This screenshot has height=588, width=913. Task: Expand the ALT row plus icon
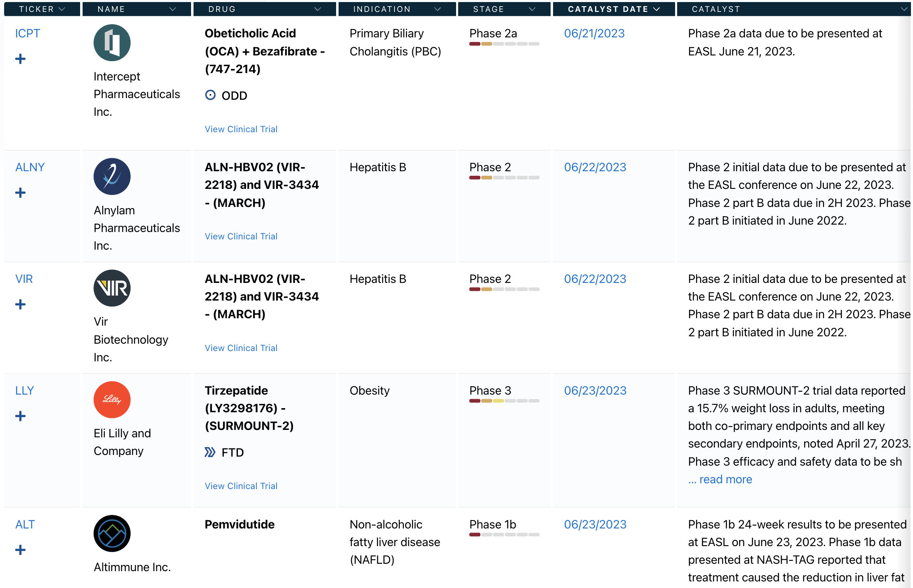pos(20,550)
